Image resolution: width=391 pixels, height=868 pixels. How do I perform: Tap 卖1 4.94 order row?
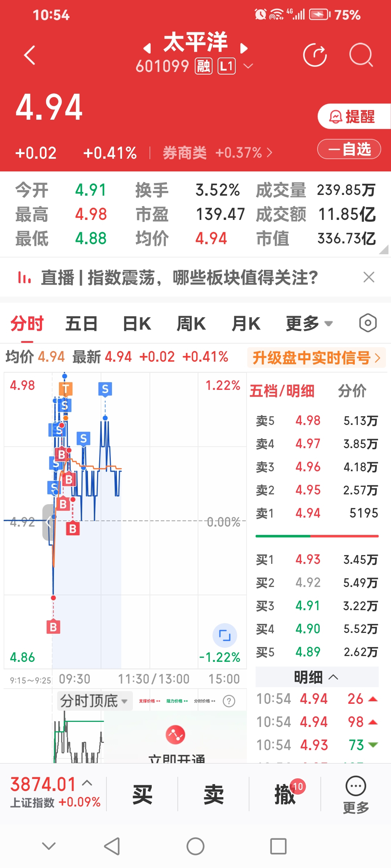click(317, 513)
